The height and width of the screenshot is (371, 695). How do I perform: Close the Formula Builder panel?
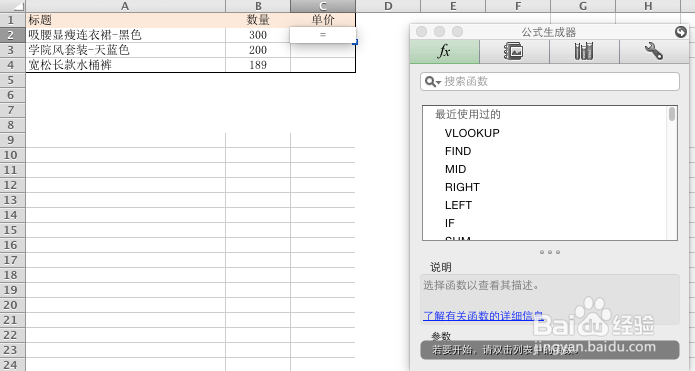coord(422,32)
